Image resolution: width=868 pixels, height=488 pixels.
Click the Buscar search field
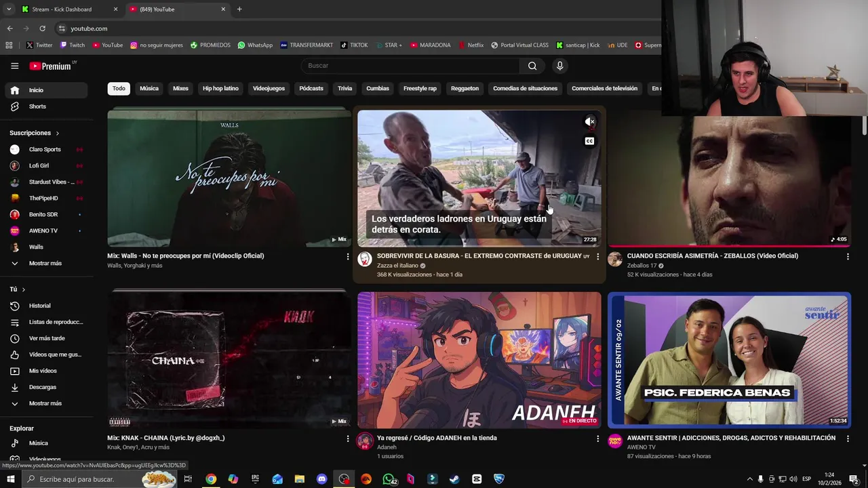click(410, 66)
